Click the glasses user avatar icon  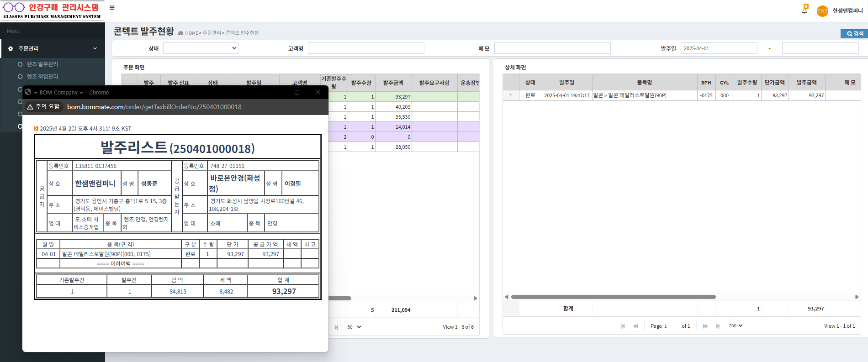[822, 11]
